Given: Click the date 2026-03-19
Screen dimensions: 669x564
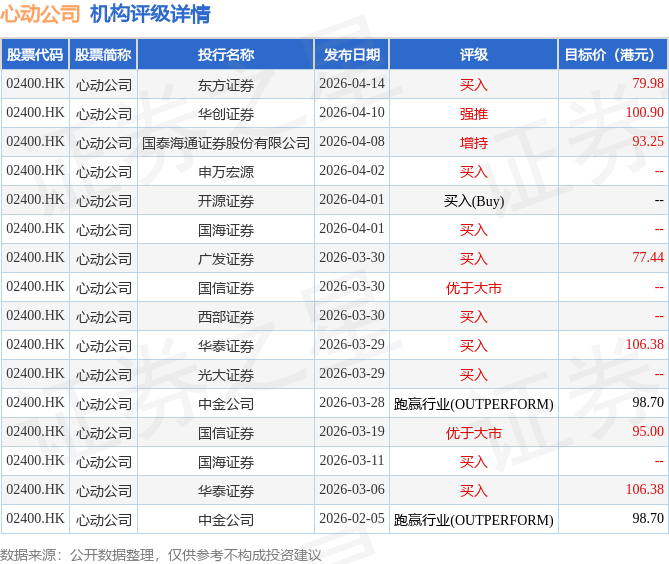Looking at the screenshot, I should pyautogui.click(x=352, y=432).
